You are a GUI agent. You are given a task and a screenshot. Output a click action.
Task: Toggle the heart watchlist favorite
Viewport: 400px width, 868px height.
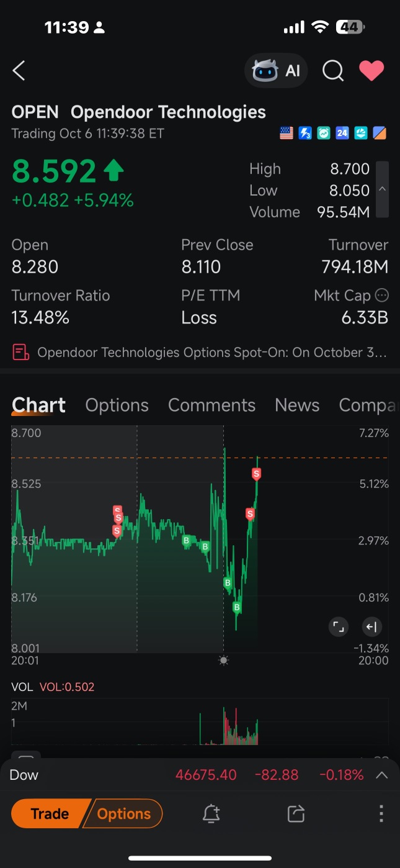click(x=371, y=71)
